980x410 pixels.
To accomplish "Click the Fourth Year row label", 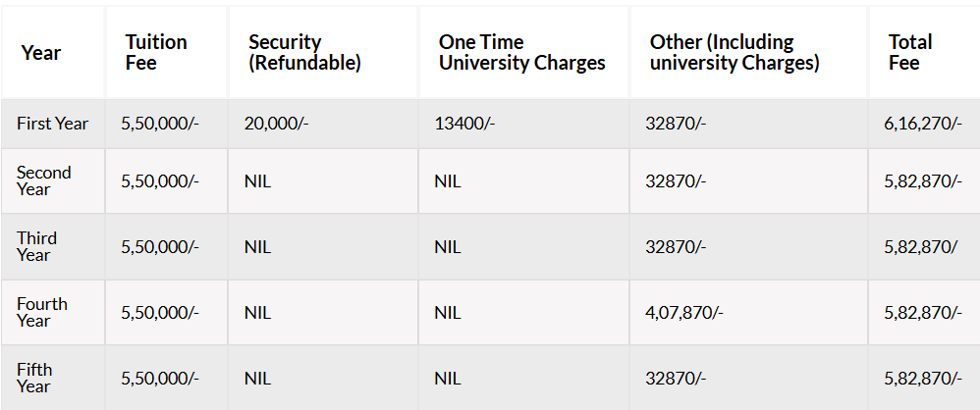I will click(42, 312).
